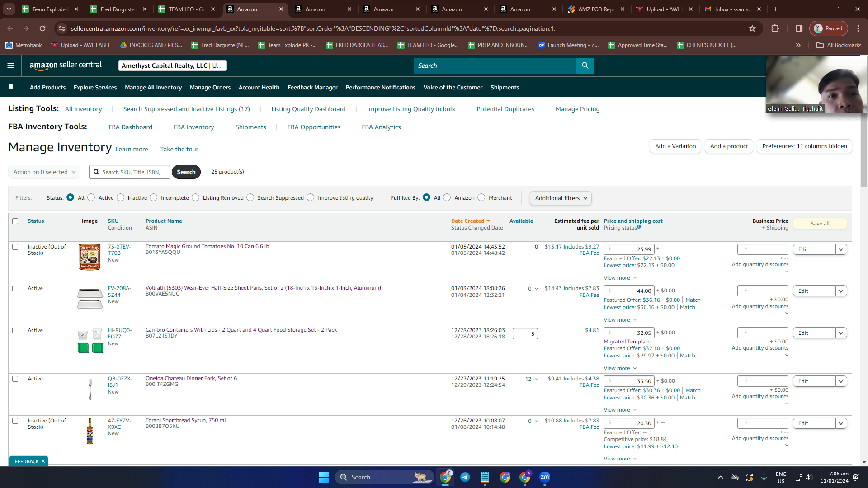Open Manage All Inventory menu
This screenshot has width=868, height=488.
pyautogui.click(x=153, y=88)
